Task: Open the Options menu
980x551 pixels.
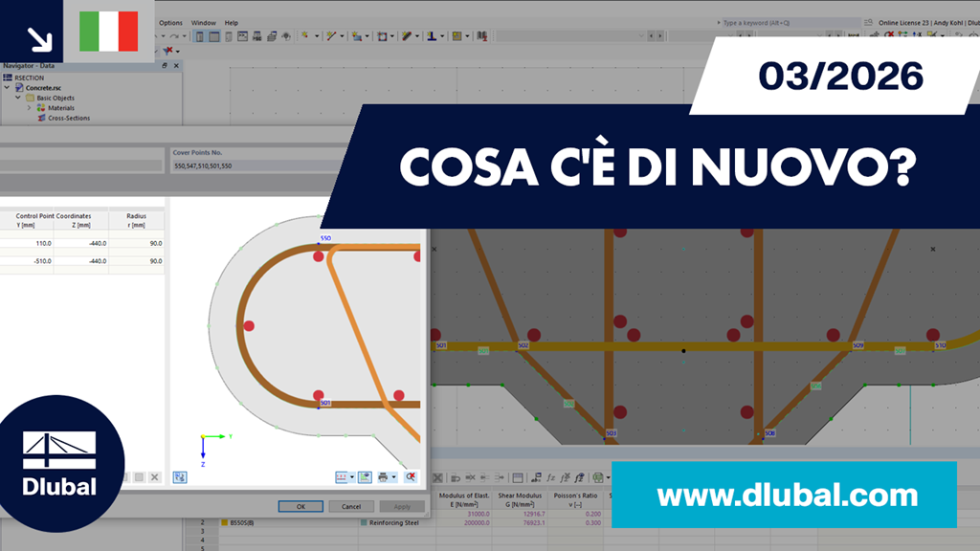Action: pos(170,23)
